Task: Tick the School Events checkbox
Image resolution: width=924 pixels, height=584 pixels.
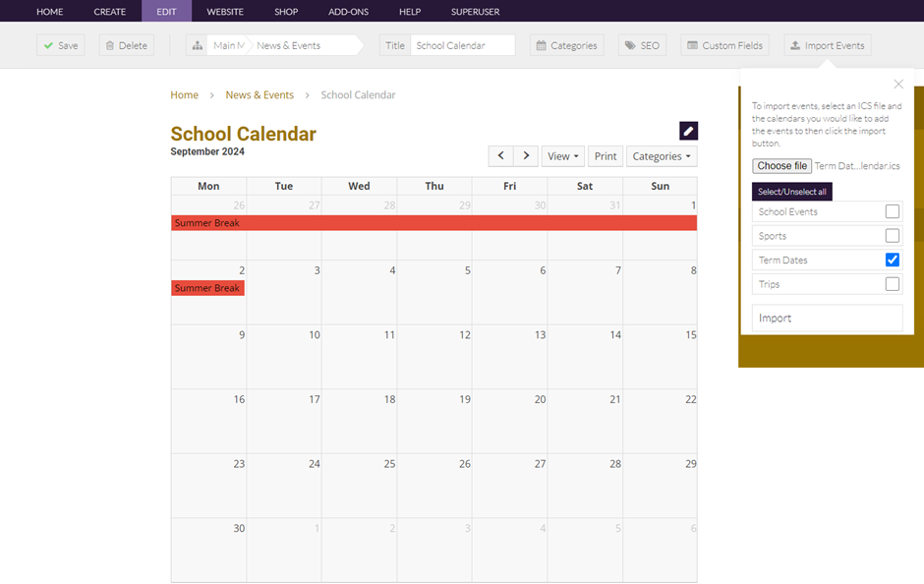Action: 893,211
